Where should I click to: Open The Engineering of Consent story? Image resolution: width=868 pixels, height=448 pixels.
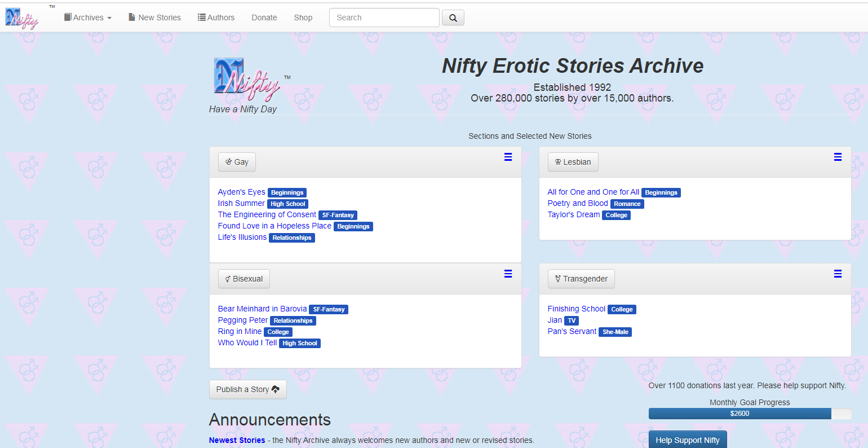267,214
